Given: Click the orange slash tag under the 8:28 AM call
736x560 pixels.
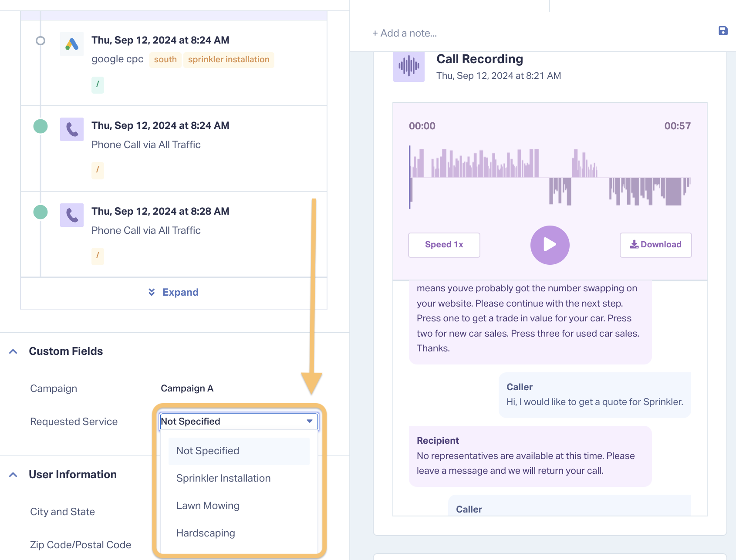Looking at the screenshot, I should click(98, 256).
